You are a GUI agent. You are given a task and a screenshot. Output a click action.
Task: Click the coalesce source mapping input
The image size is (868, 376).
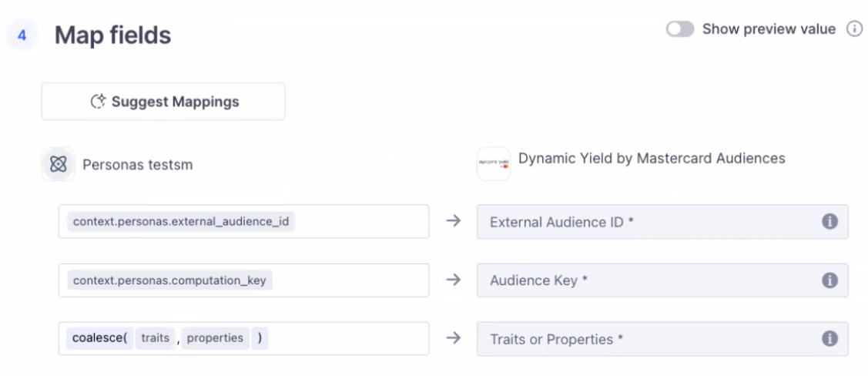tap(243, 338)
